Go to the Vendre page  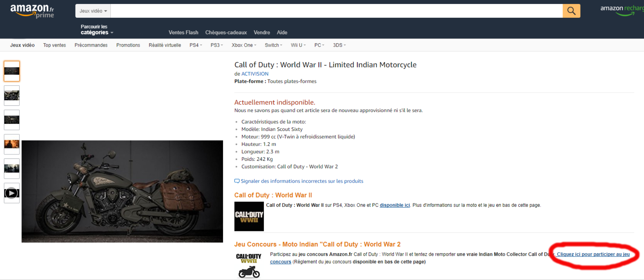click(x=262, y=33)
